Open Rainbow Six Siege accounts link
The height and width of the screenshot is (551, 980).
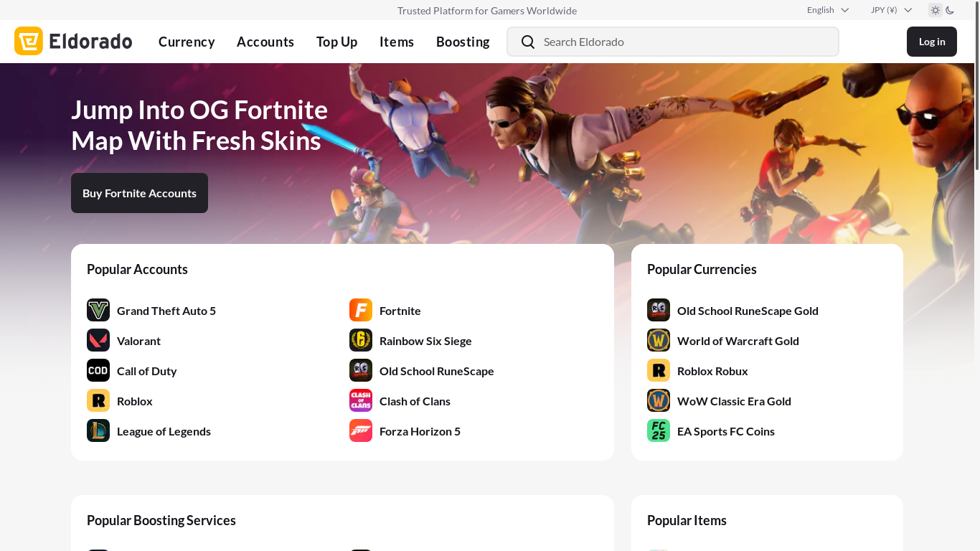(x=425, y=341)
